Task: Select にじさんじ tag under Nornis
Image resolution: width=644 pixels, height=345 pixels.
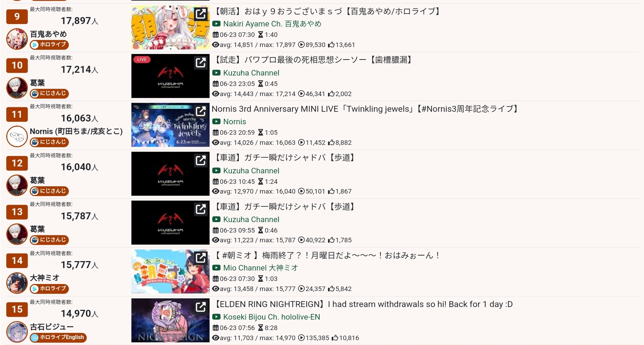Action: (x=49, y=142)
